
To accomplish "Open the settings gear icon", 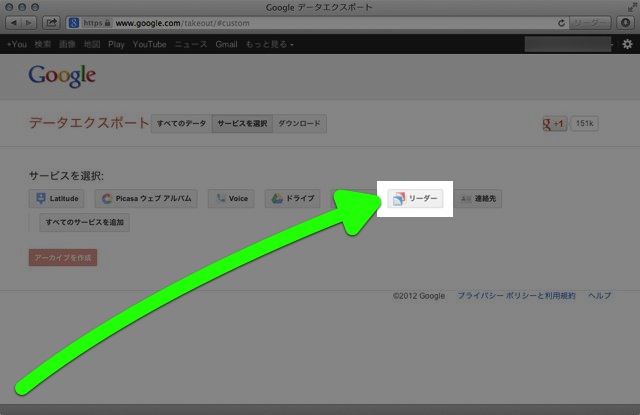I will pyautogui.click(x=627, y=44).
